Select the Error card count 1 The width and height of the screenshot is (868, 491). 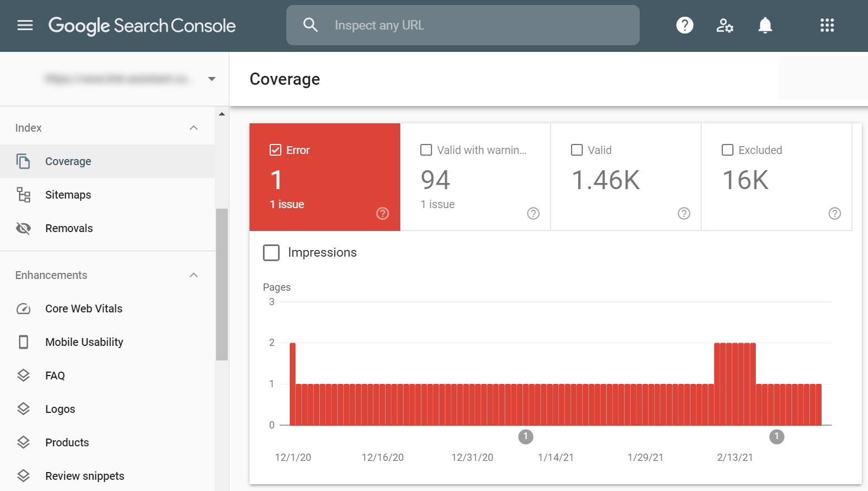coord(276,180)
